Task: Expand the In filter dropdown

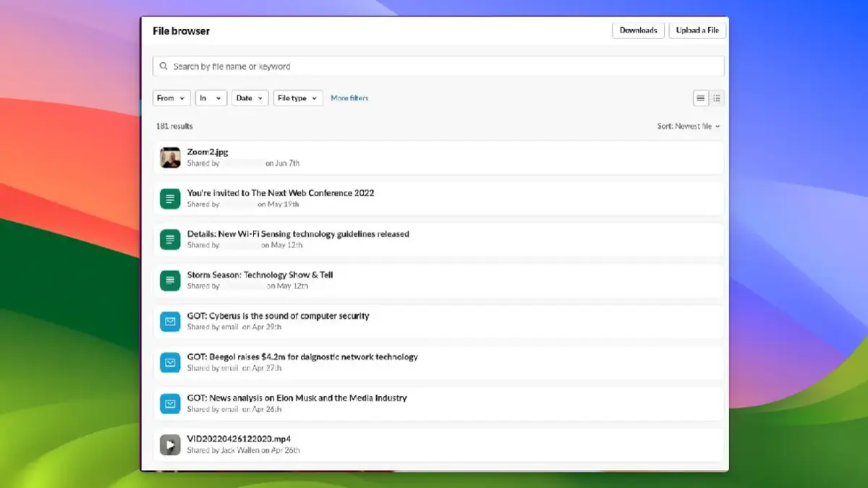Action: tap(210, 98)
